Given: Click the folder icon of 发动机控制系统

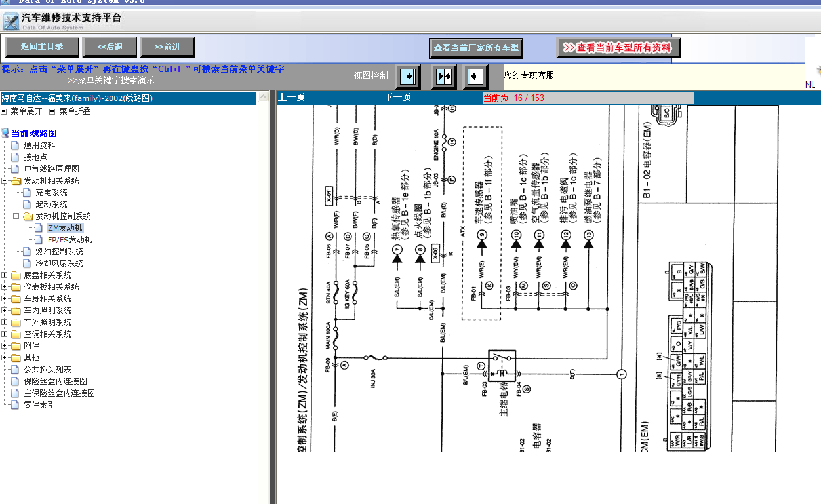Looking at the screenshot, I should coord(28,216).
